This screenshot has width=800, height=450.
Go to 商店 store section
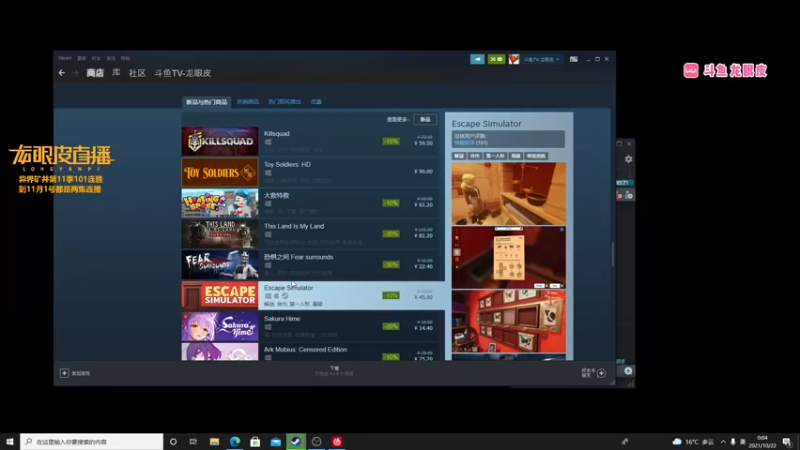(95, 73)
